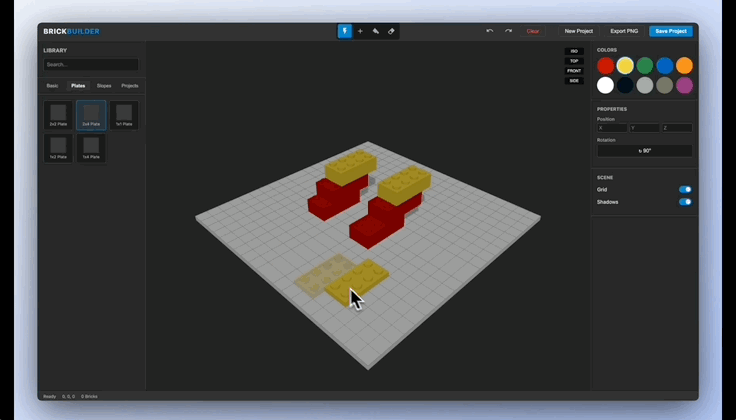
Task: Open the Projects tab in Library
Action: 130,86
